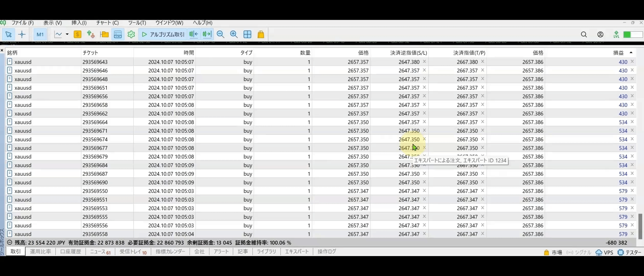
Task: Click the zoom in magnifier icon
Action: coord(234,34)
